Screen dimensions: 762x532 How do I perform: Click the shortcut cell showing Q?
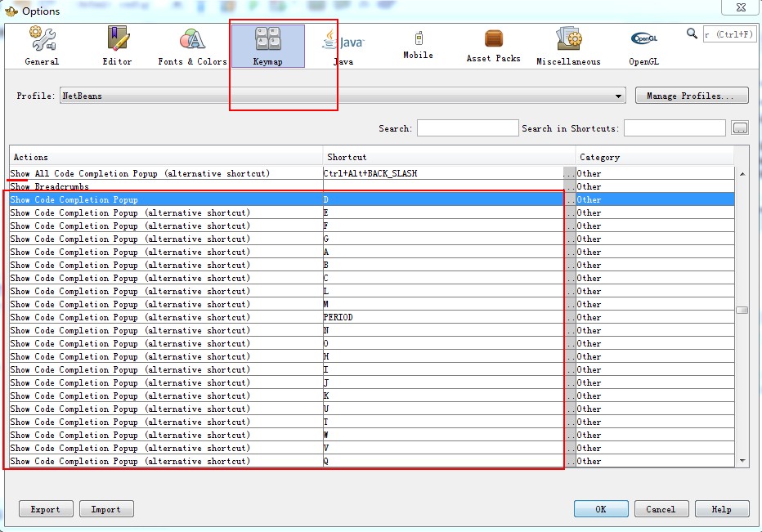click(x=442, y=461)
